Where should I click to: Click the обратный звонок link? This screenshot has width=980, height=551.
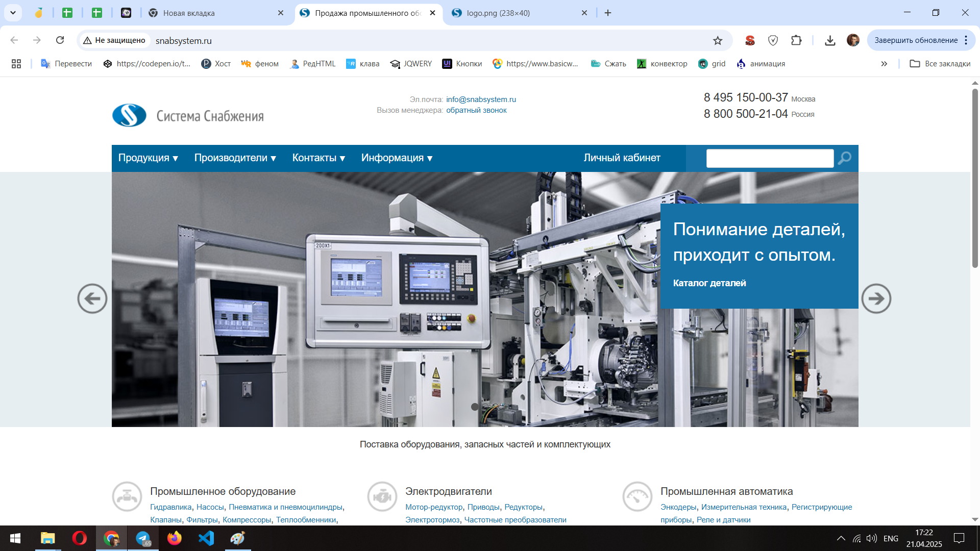tap(476, 110)
